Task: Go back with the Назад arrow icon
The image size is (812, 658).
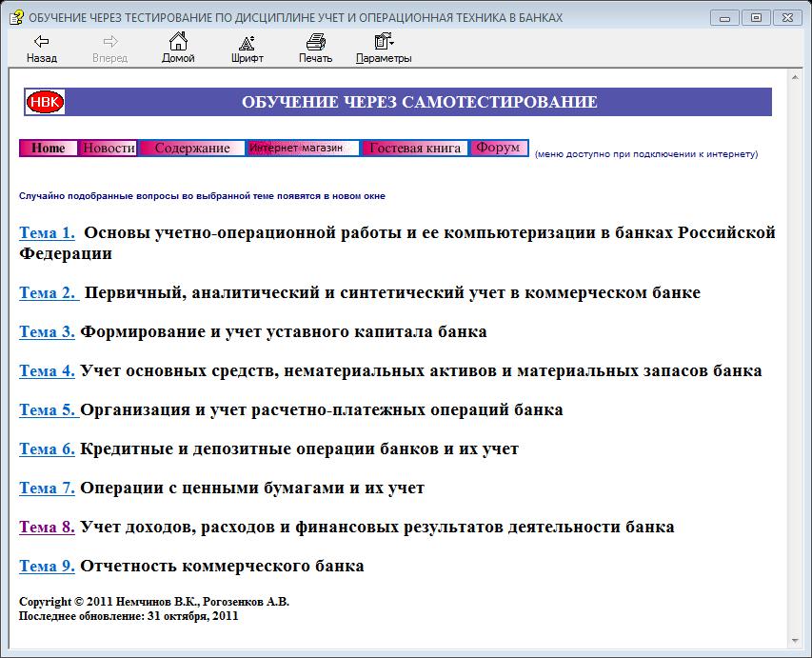Action: [42, 42]
